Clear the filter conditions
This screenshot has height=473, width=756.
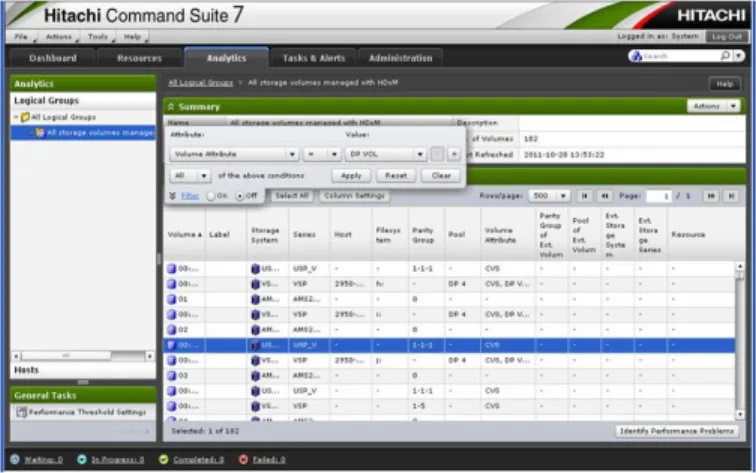coord(441,176)
